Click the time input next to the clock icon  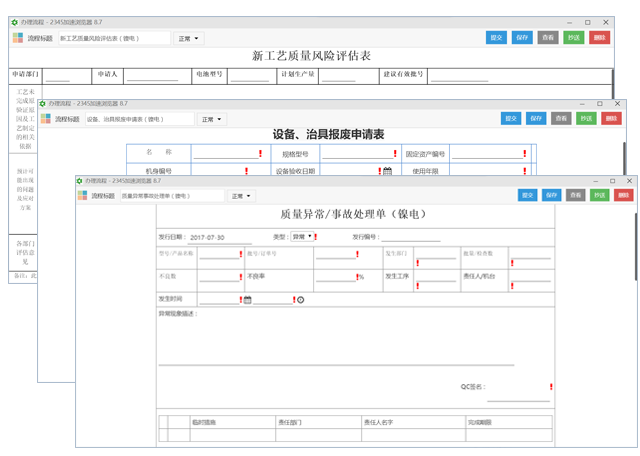(x=273, y=300)
